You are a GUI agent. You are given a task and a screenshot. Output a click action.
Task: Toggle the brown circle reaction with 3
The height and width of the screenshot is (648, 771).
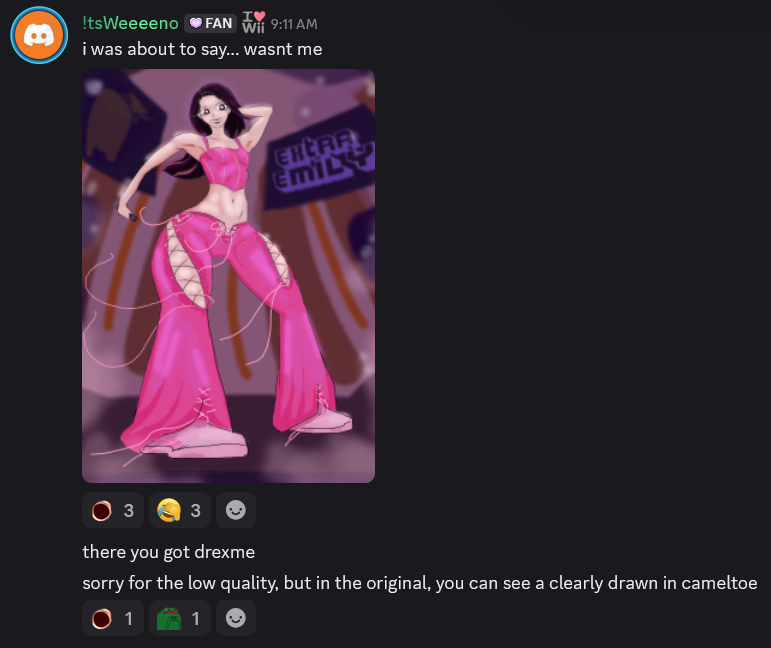pyautogui.click(x=113, y=510)
